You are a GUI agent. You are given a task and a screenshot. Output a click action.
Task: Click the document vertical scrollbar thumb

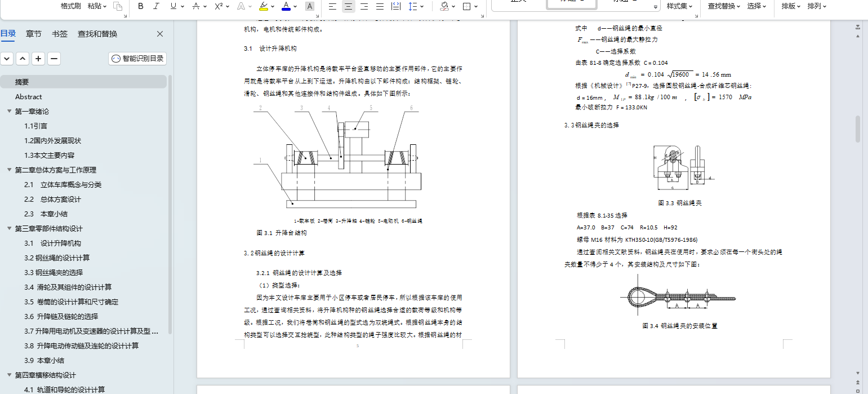tap(858, 129)
